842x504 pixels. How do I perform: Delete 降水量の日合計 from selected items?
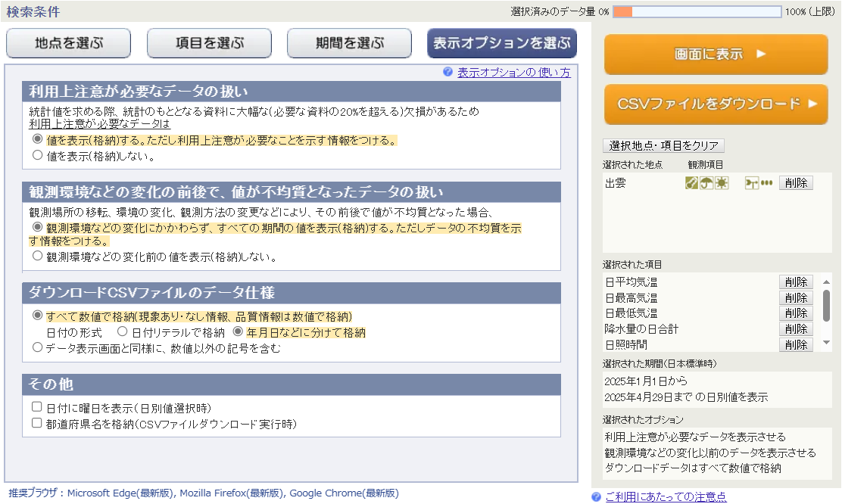pyautogui.click(x=795, y=329)
